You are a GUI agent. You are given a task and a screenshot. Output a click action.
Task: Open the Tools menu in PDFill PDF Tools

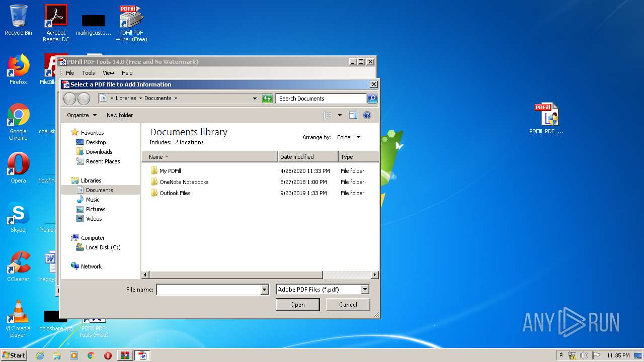pos(89,73)
